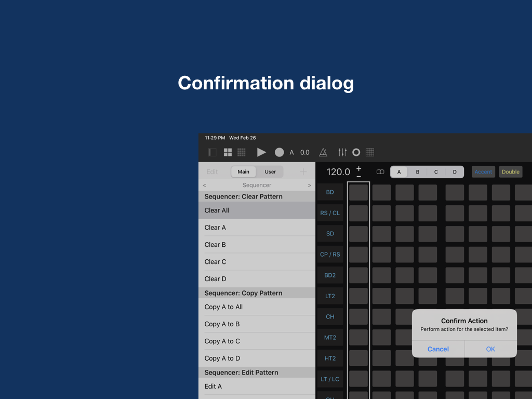This screenshot has width=532, height=399.
Task: Select pattern B in segmented control
Action: click(x=417, y=172)
